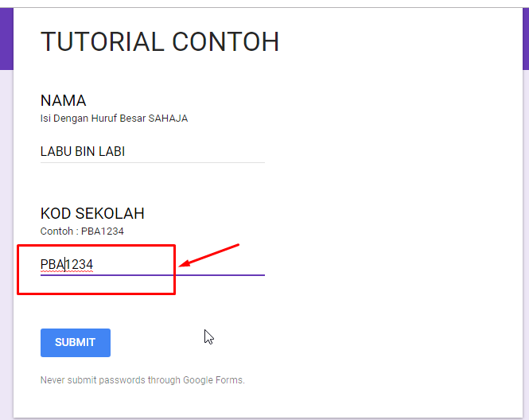Click the digits 1234 in school code field
This screenshot has height=420, width=529.
click(80, 264)
